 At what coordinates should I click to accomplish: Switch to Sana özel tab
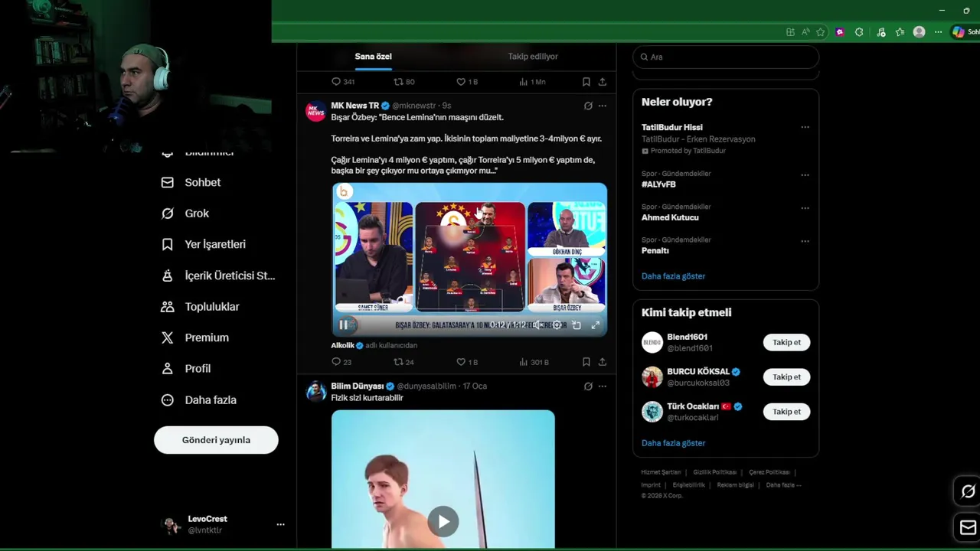pyautogui.click(x=373, y=57)
